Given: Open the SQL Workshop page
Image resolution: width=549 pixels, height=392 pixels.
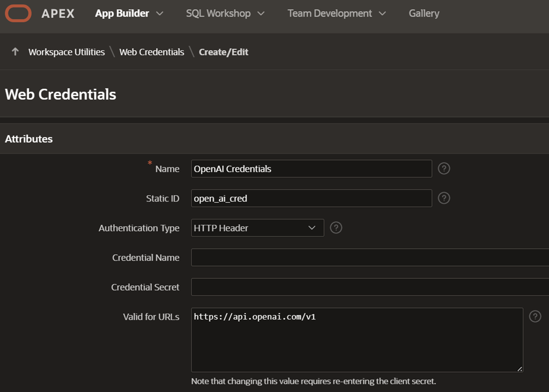Looking at the screenshot, I should [x=218, y=13].
